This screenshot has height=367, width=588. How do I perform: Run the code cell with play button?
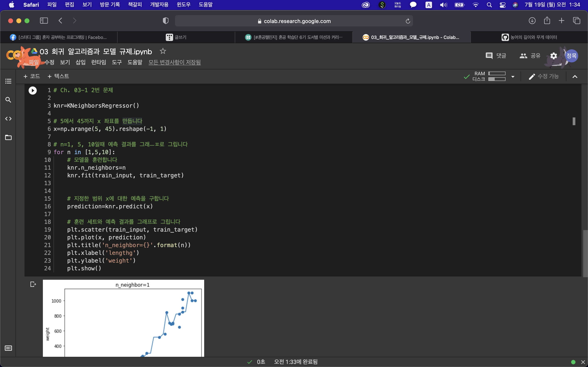[32, 91]
